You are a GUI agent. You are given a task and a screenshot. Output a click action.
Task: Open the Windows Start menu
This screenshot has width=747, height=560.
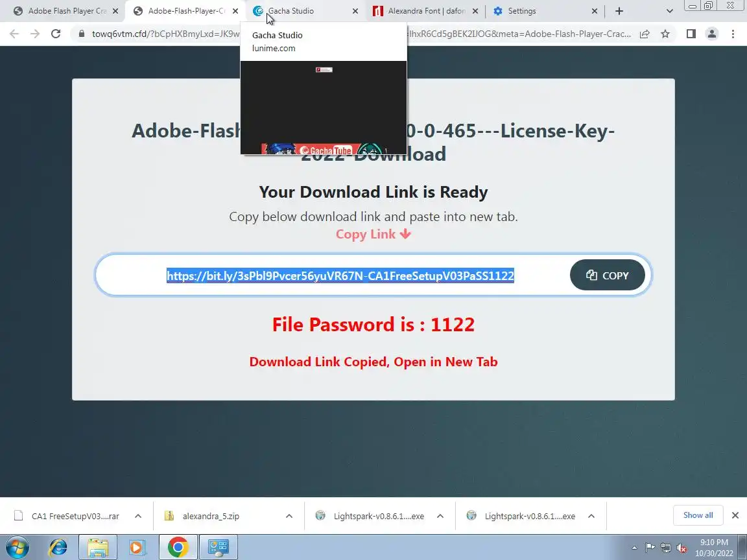(18, 547)
